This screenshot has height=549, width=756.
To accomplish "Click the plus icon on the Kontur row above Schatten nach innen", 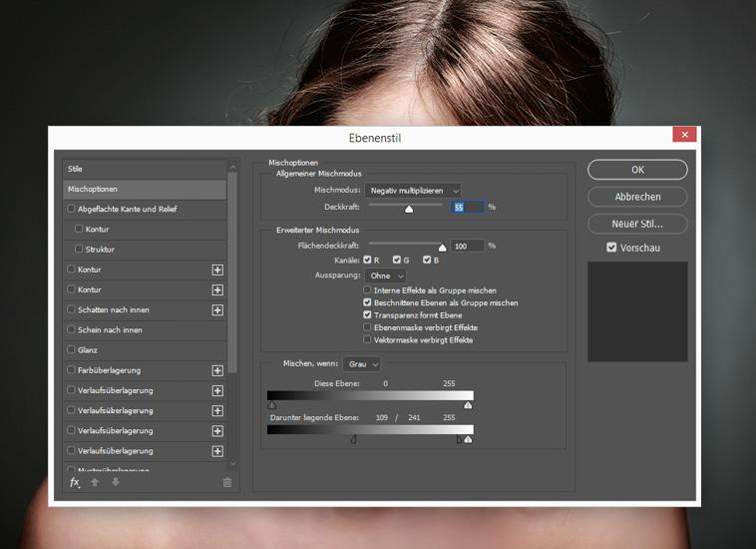I will coord(217,289).
